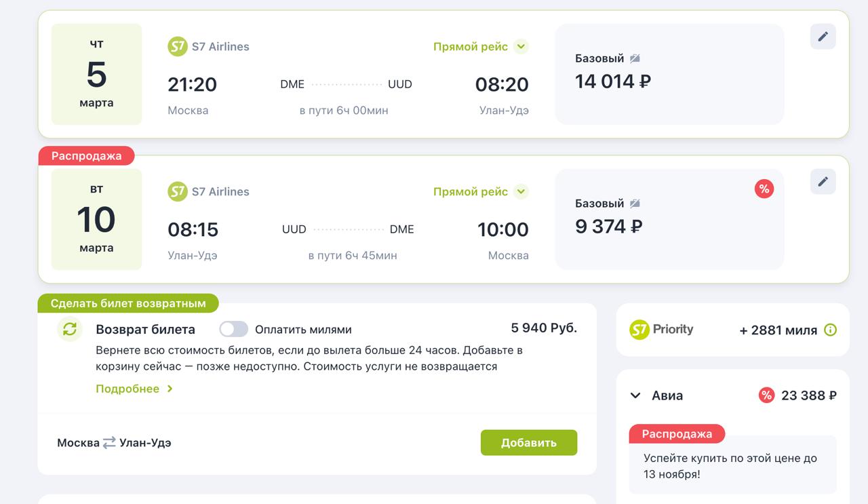Edit the March 5 Moscow to Ulan-Ude flight
Screen dimensions: 868x504
pyautogui.click(x=823, y=37)
